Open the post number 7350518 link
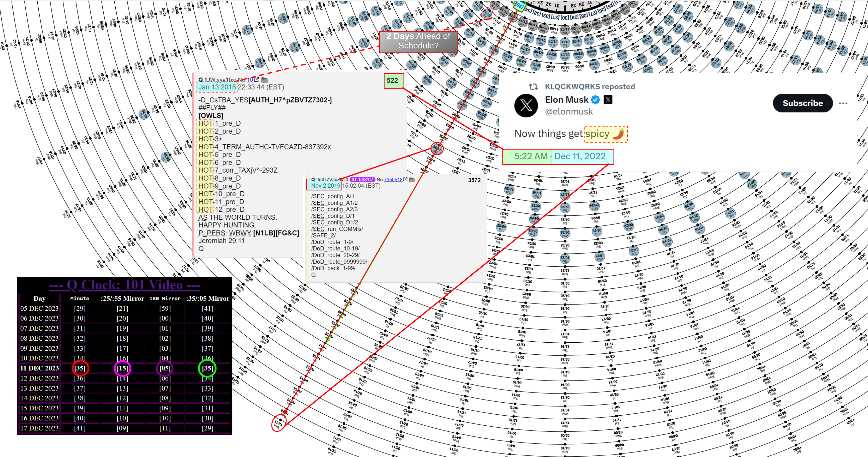This screenshot has width=868, height=457. 393,180
